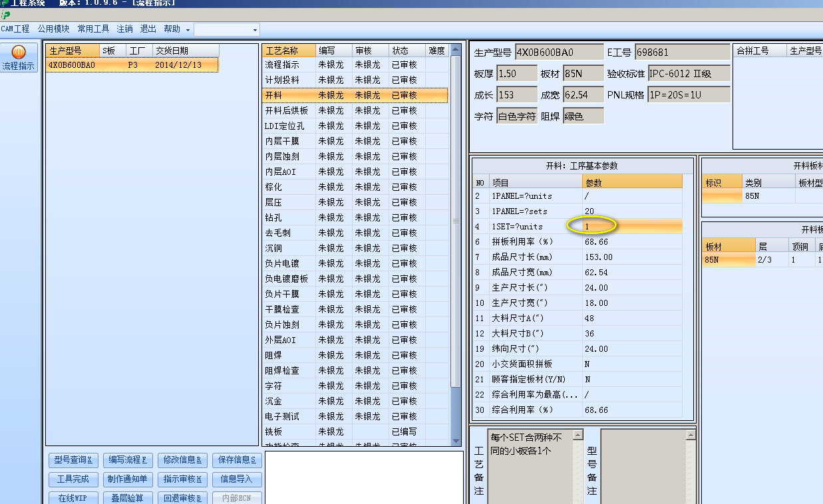
Task: Click the E工号 field showing 698681
Action: tap(682, 53)
